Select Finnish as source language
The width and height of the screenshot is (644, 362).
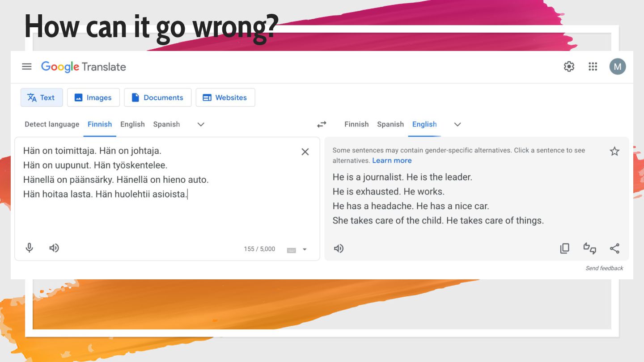(100, 124)
